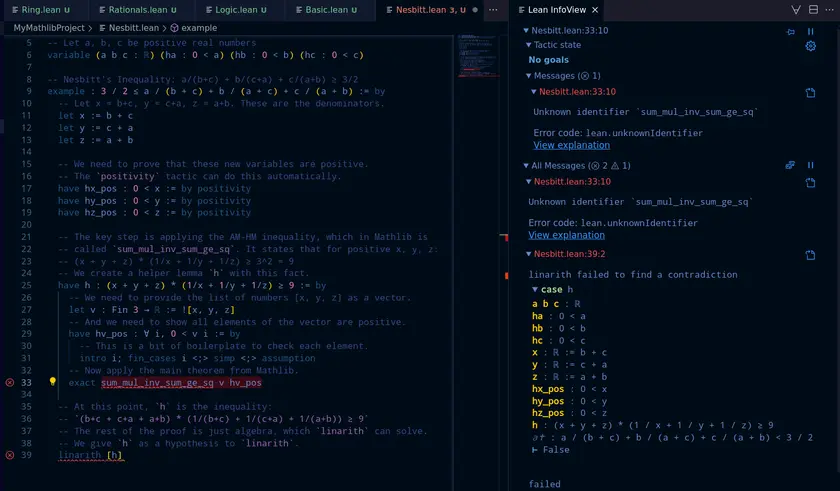Click the MyMathlibProject breadcrumb
The height and width of the screenshot is (491, 840).
pyautogui.click(x=49, y=29)
